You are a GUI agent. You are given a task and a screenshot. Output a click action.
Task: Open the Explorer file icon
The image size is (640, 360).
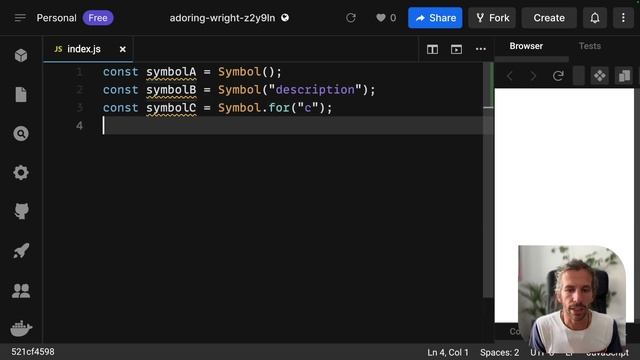point(21,94)
